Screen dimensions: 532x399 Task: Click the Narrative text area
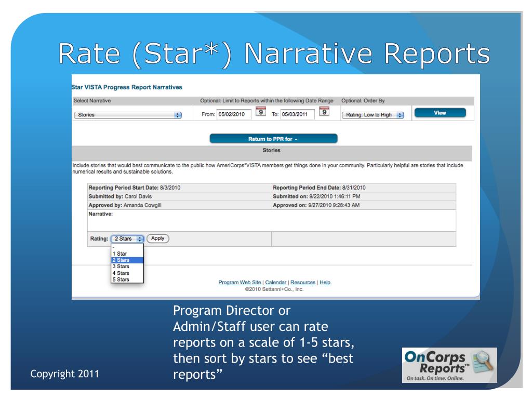[271, 220]
